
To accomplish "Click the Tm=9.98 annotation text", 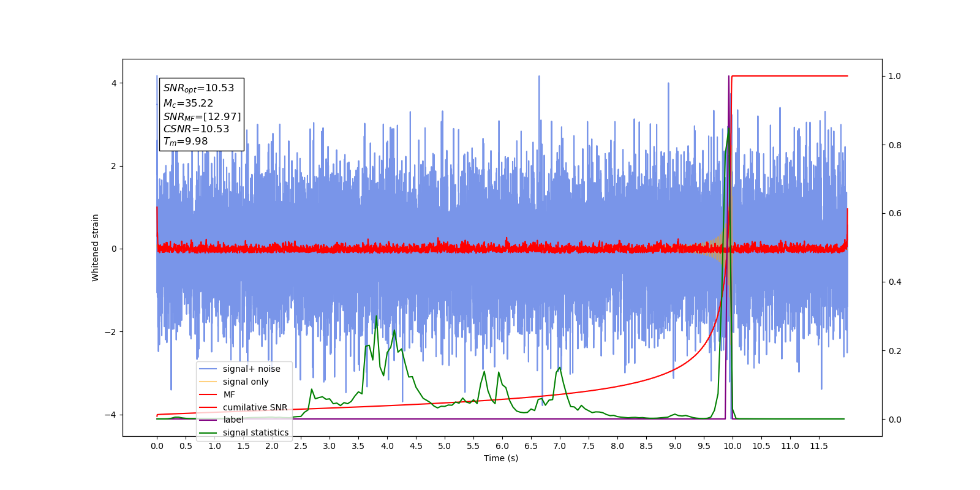I will click(186, 141).
